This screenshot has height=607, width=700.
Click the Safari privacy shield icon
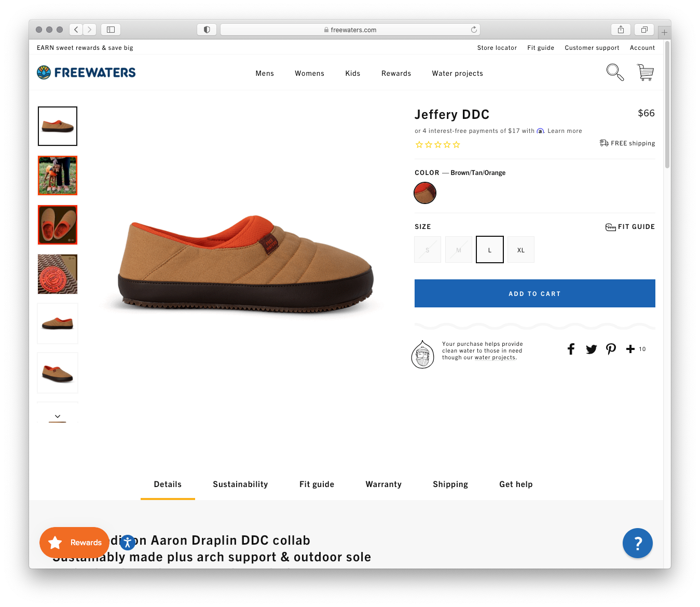(x=207, y=30)
